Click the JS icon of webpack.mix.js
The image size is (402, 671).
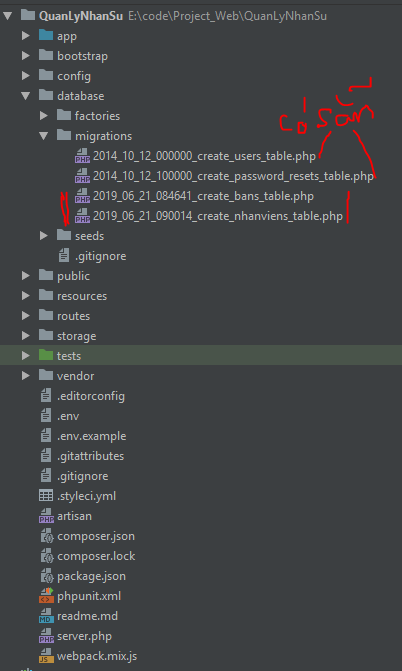[46, 656]
